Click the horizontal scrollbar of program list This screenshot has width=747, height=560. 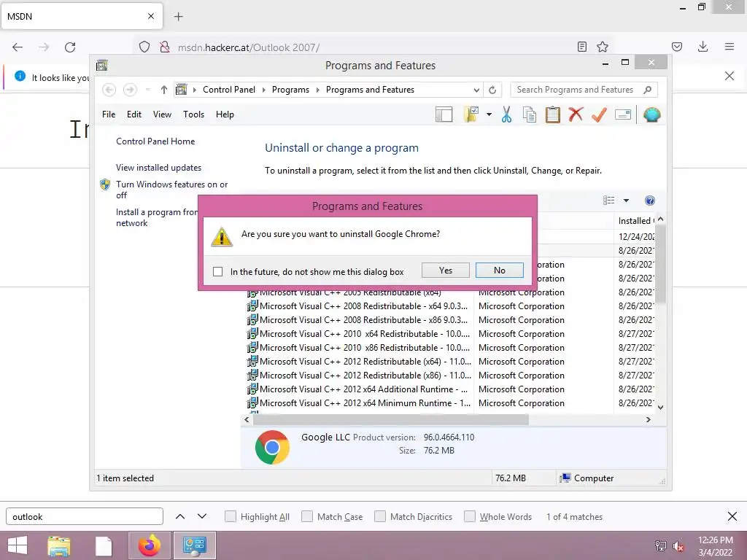(x=391, y=419)
